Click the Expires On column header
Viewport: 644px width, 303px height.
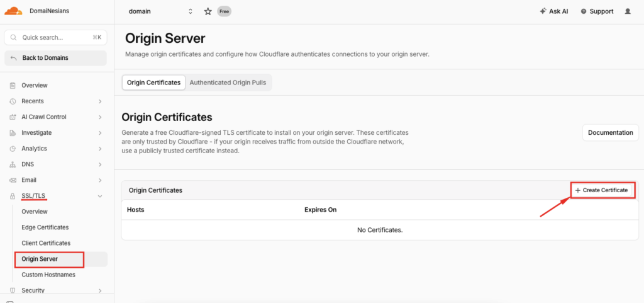point(320,210)
